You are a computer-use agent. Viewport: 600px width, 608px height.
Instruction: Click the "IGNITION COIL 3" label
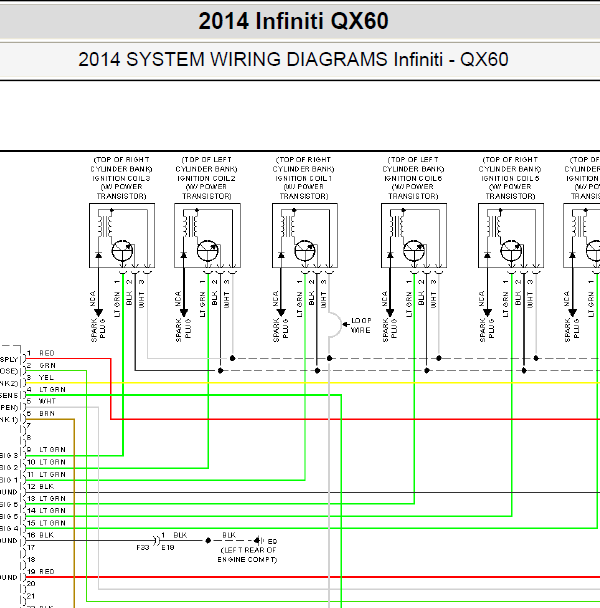coord(121,178)
